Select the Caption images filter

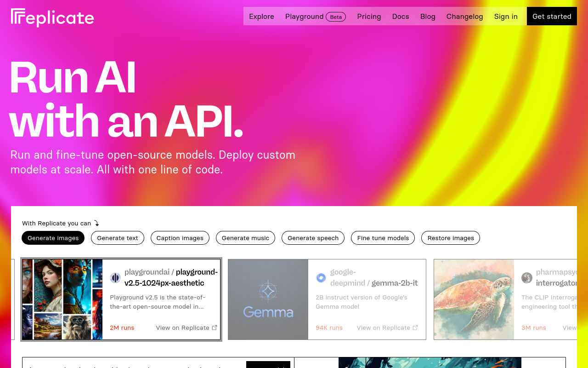click(x=180, y=238)
